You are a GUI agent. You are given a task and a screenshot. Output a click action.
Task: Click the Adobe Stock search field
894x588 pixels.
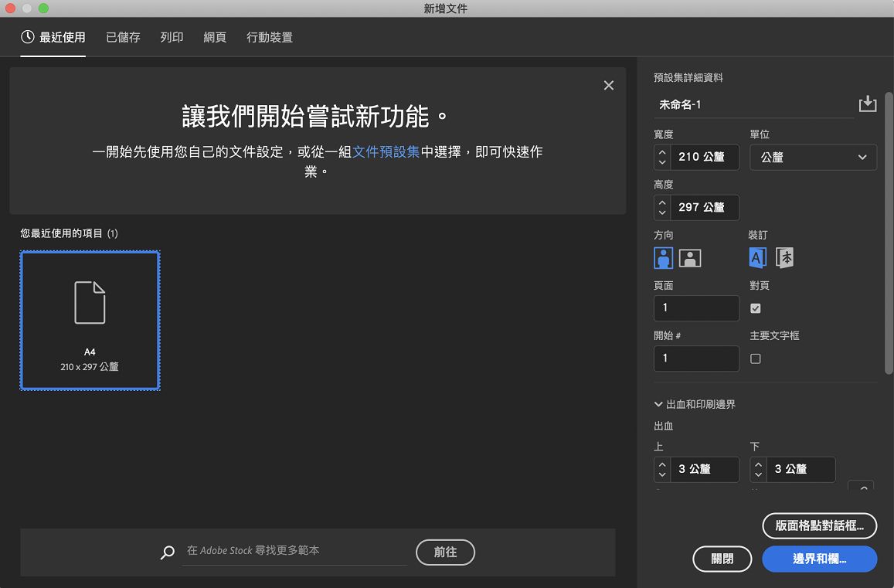[294, 551]
